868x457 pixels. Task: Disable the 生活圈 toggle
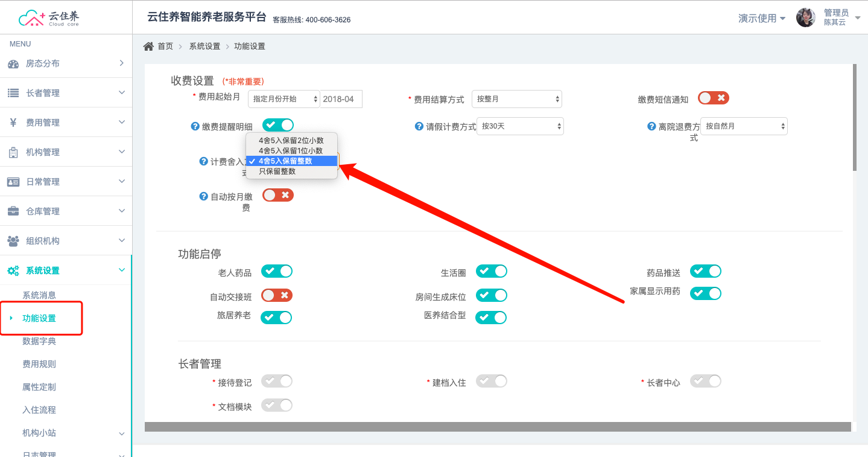[x=491, y=272]
